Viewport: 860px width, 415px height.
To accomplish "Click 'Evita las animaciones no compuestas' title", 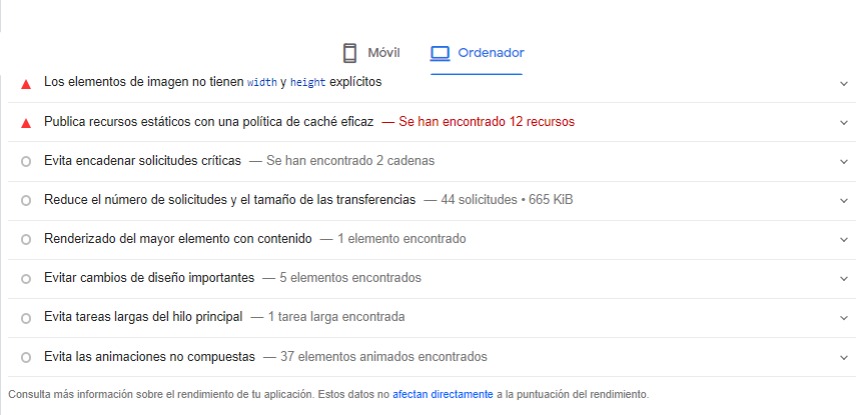I will pyautogui.click(x=150, y=357).
